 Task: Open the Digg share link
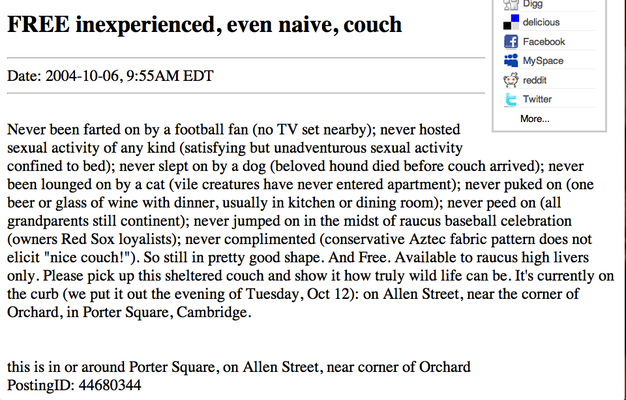tap(533, 4)
